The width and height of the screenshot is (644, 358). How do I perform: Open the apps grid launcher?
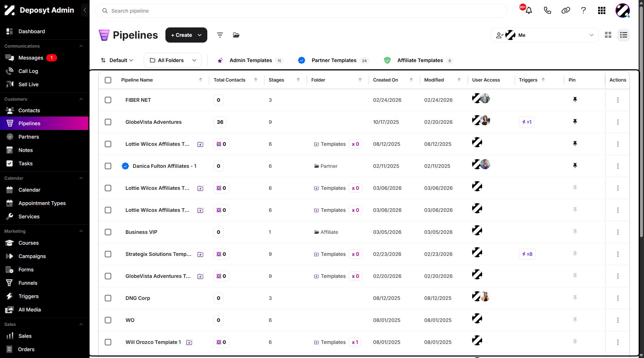pos(602,10)
